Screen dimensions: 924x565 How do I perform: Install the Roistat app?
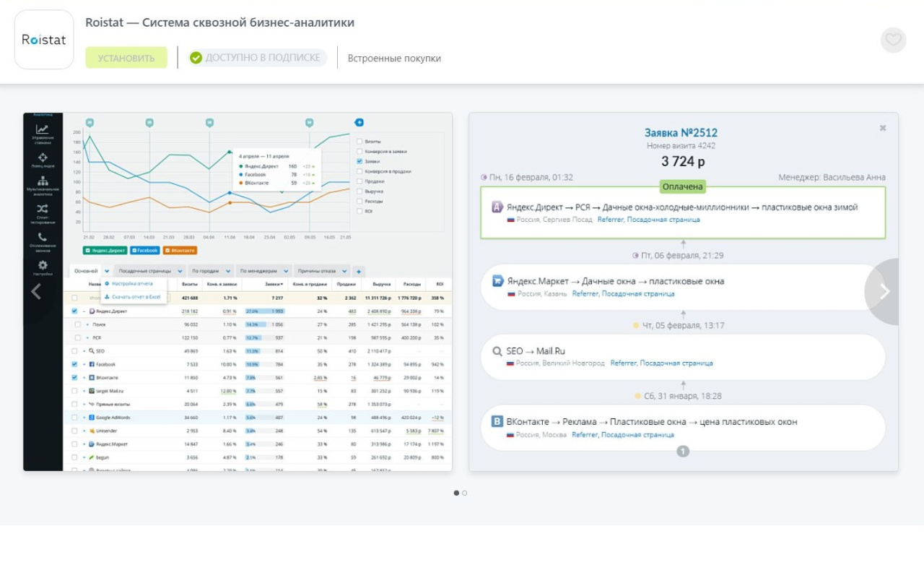click(x=126, y=58)
